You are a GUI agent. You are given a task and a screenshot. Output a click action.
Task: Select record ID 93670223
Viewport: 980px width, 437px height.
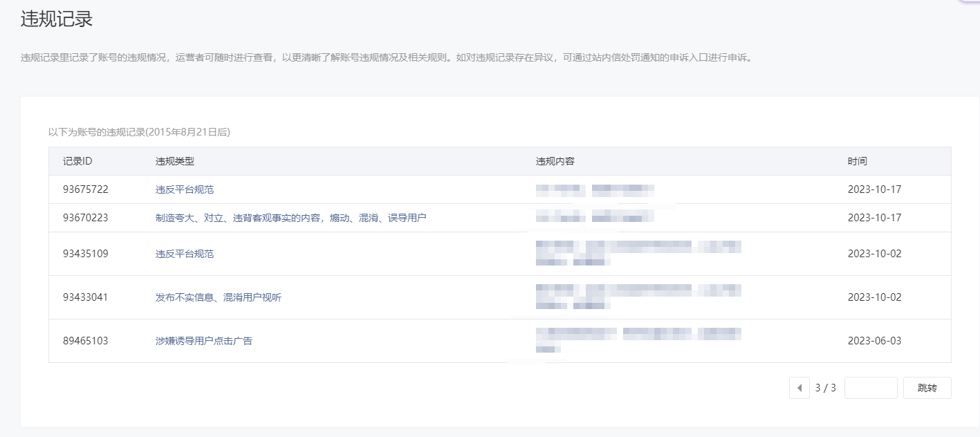tap(85, 218)
